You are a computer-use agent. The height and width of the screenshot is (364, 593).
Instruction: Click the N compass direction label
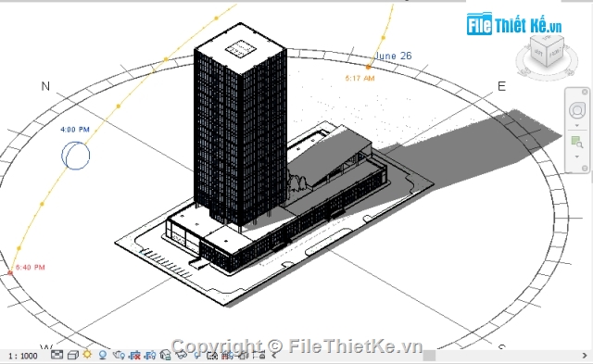tap(45, 86)
